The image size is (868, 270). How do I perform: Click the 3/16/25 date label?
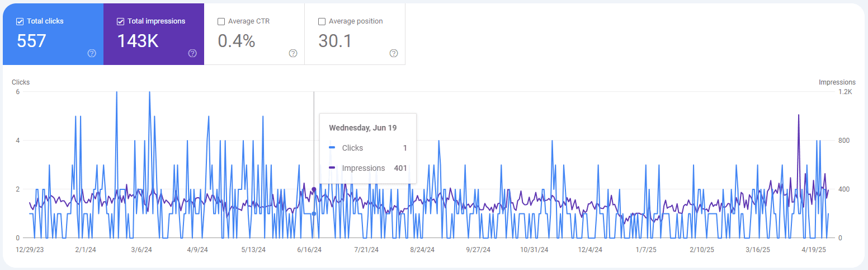[x=758, y=250]
